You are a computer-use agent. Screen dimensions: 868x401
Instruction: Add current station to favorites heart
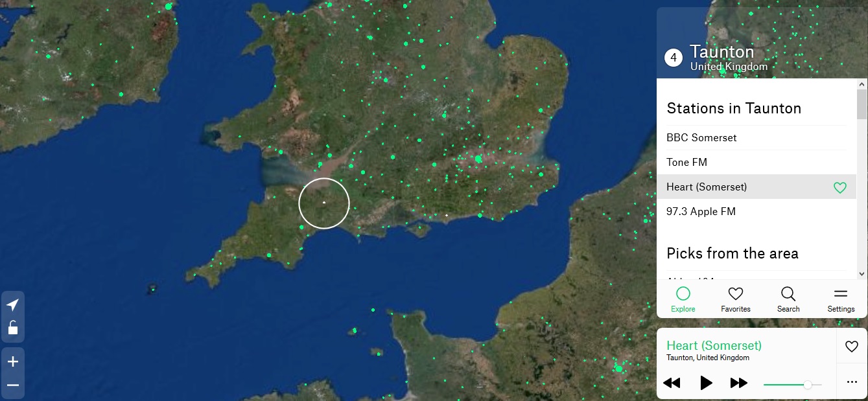click(852, 347)
